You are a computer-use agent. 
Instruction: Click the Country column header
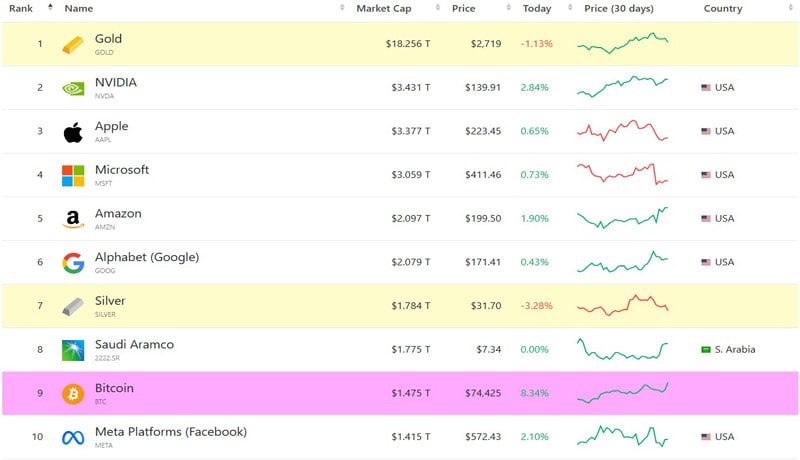(722, 8)
